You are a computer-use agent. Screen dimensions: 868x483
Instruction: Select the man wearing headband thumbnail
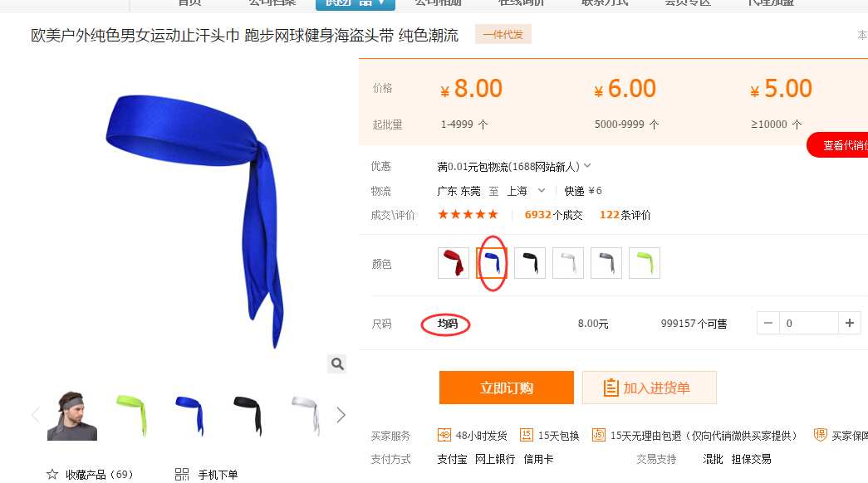(x=72, y=416)
